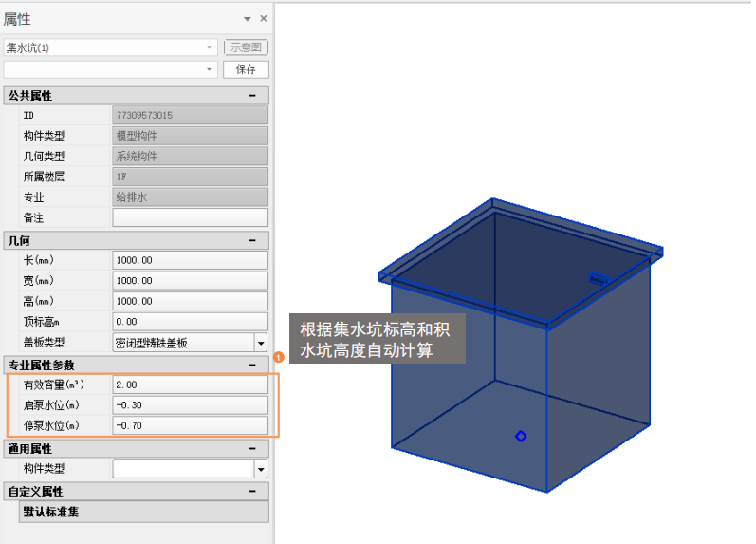Click the 长(mm) value field
The width and height of the screenshot is (756, 544).
click(190, 260)
